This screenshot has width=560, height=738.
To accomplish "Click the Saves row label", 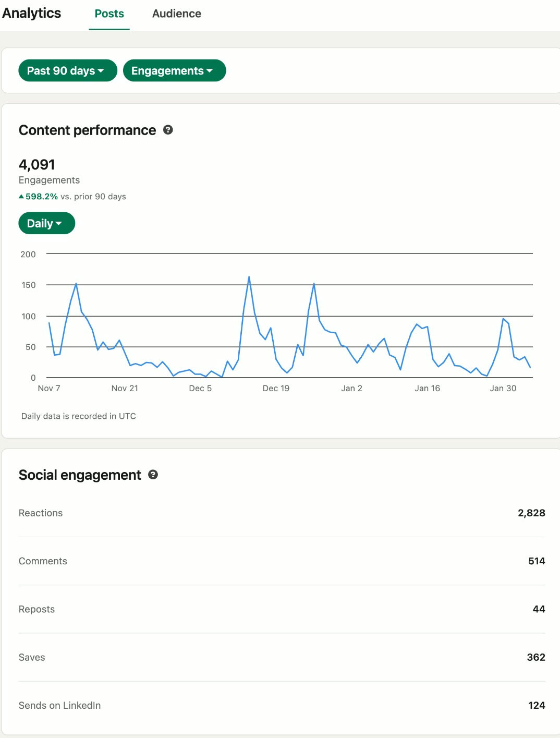I will (x=32, y=657).
